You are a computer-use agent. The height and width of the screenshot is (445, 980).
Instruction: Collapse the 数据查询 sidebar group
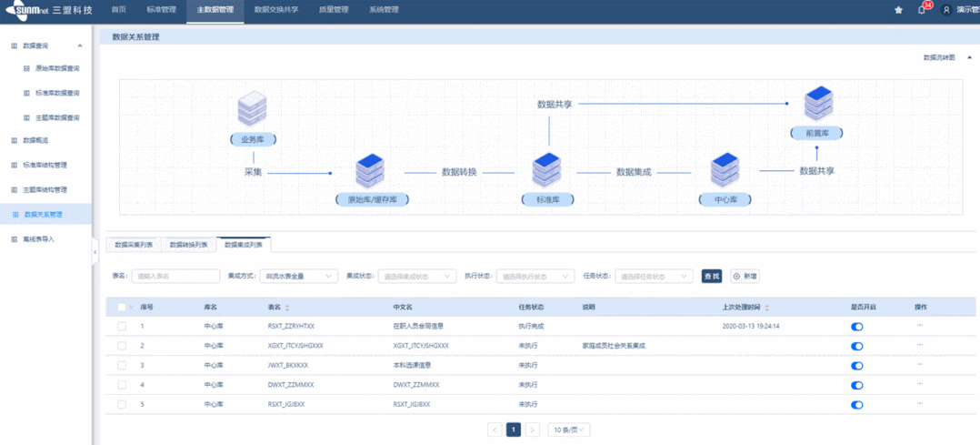point(80,46)
